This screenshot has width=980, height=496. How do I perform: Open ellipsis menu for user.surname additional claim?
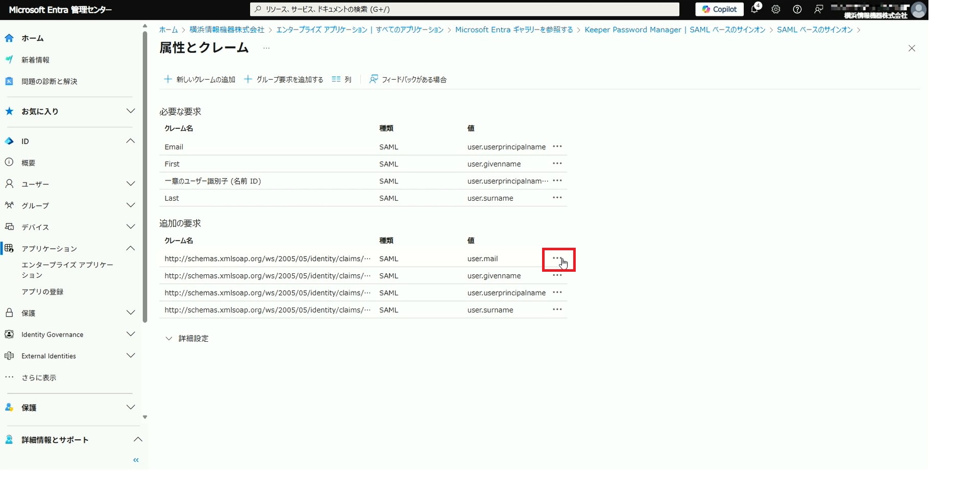pos(557,310)
